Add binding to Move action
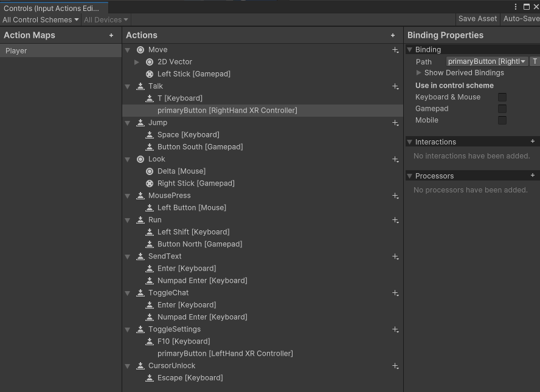Viewport: 540px width, 392px height. 395,50
